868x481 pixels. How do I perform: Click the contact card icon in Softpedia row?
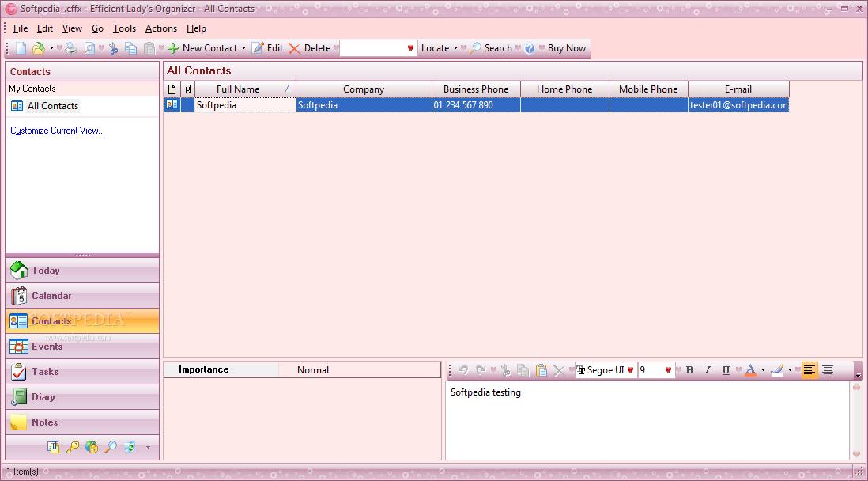[172, 104]
